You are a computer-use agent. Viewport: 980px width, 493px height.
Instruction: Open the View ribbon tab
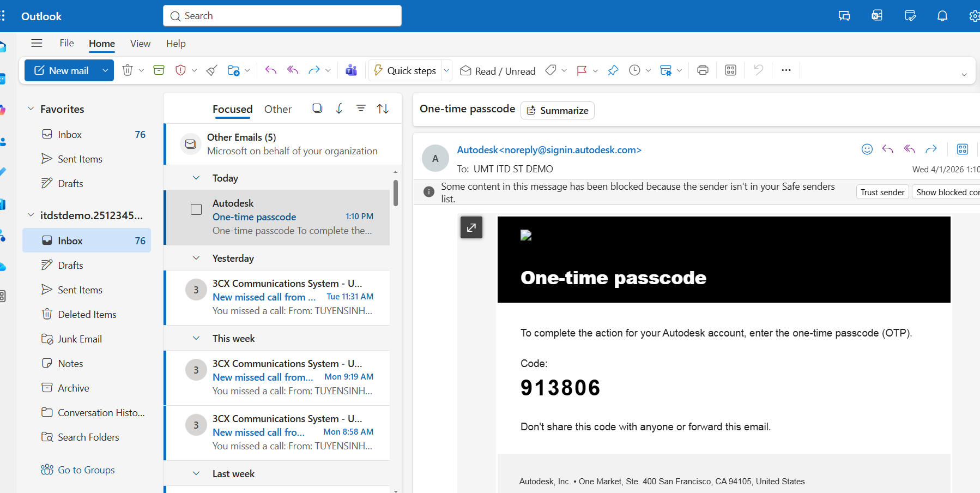140,44
